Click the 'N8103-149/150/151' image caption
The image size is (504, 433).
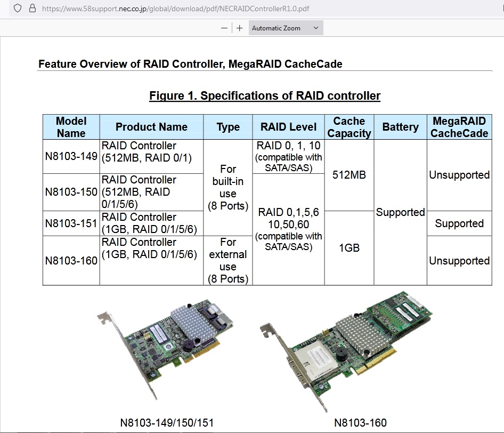167,423
